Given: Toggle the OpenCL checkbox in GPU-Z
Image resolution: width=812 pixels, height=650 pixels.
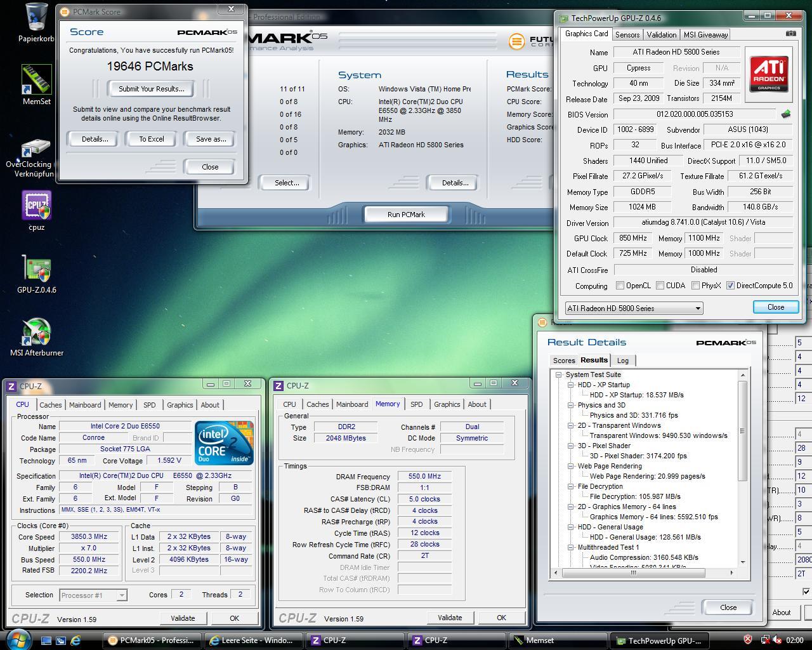Looking at the screenshot, I should coord(620,286).
